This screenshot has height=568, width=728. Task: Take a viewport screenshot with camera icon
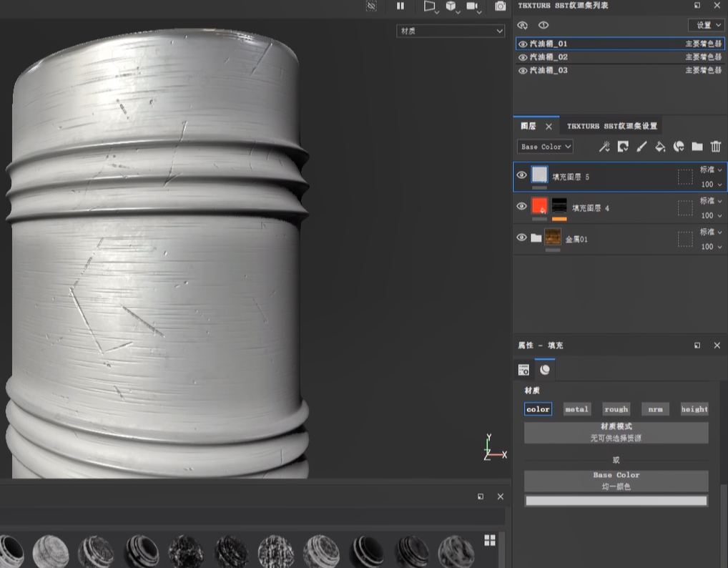501,6
